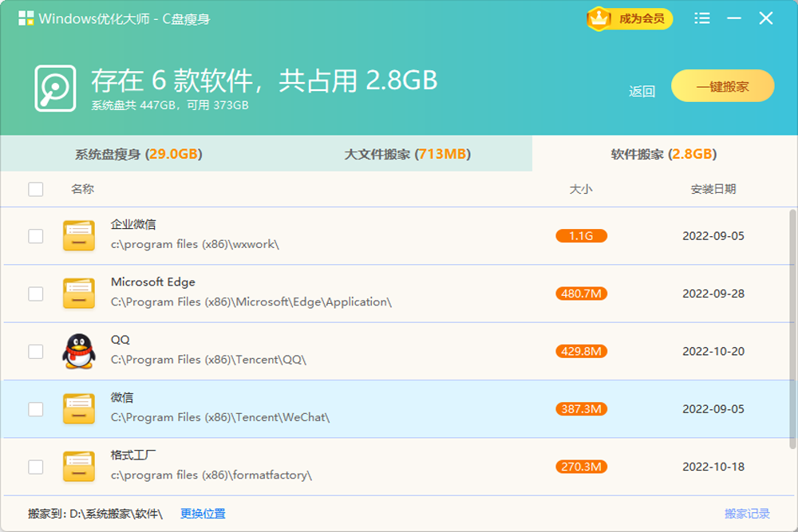Click the 格式工厂 folder icon
Screen dimensions: 798x532
(79, 467)
